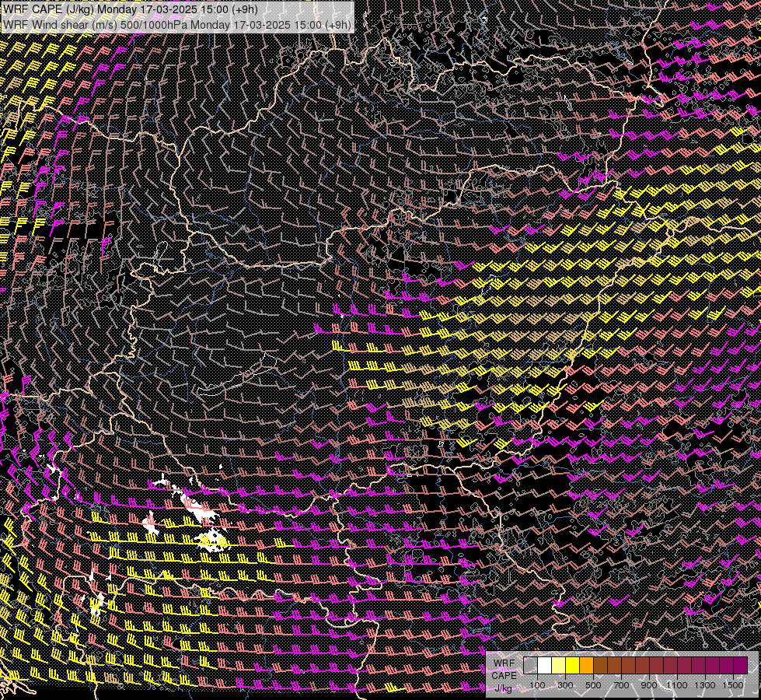Click the pale yellow swatch in the legend

point(558,666)
